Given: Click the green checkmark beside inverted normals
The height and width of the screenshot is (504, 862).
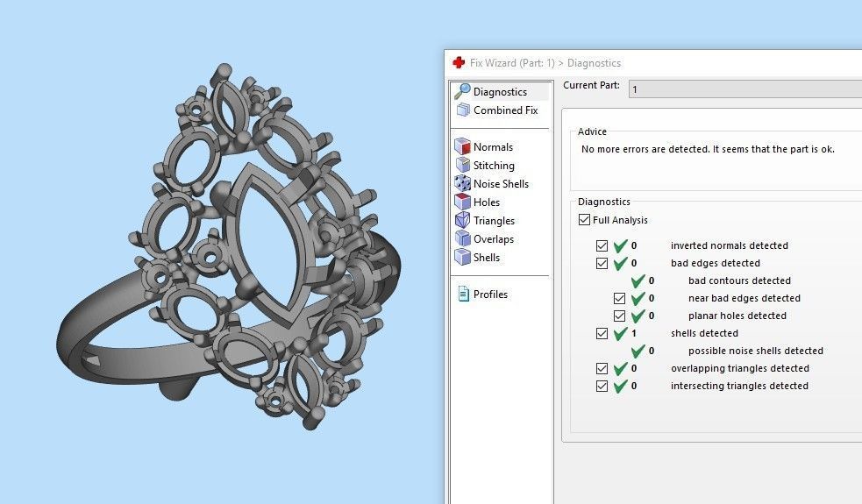Looking at the screenshot, I should (620, 245).
